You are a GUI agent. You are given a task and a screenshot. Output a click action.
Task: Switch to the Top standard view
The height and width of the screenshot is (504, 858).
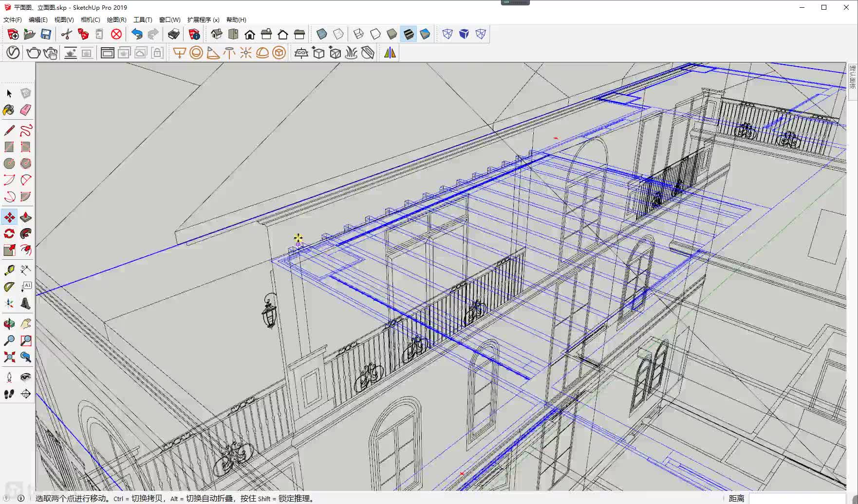point(233,34)
